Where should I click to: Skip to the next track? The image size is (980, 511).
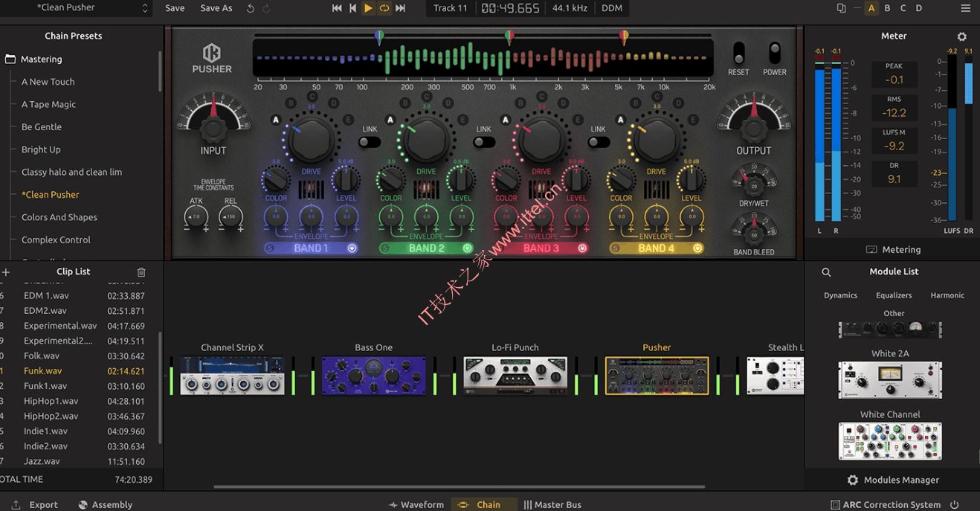[x=401, y=8]
